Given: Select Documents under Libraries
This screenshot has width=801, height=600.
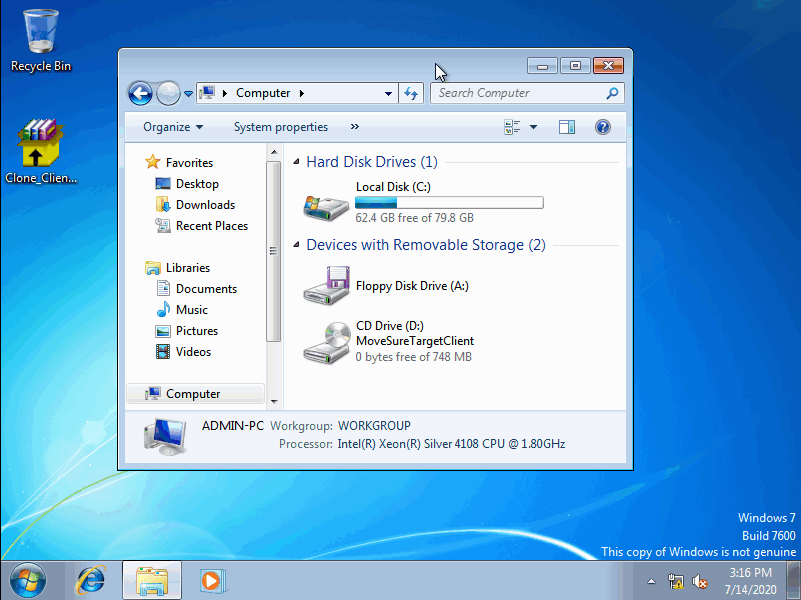Looking at the screenshot, I should click(206, 289).
